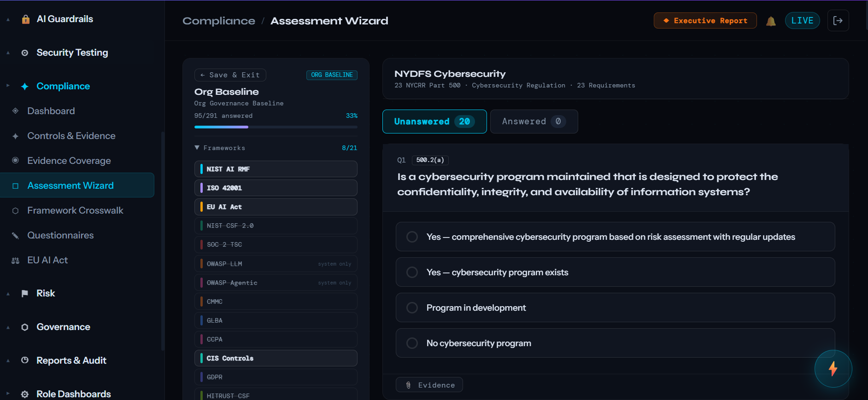The image size is (868, 400).
Task: Select the NIST CSF 2.0 framework
Action: coord(276,226)
